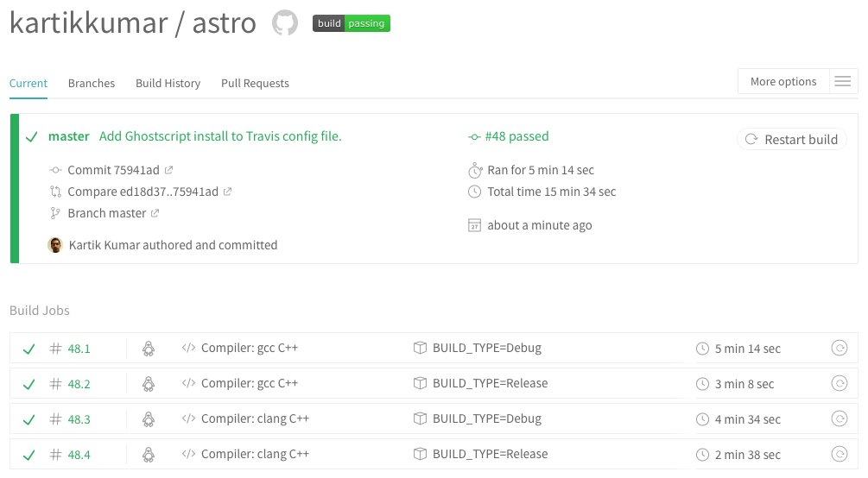The height and width of the screenshot is (478, 868).
Task: Click the Restart build button
Action: tap(792, 140)
